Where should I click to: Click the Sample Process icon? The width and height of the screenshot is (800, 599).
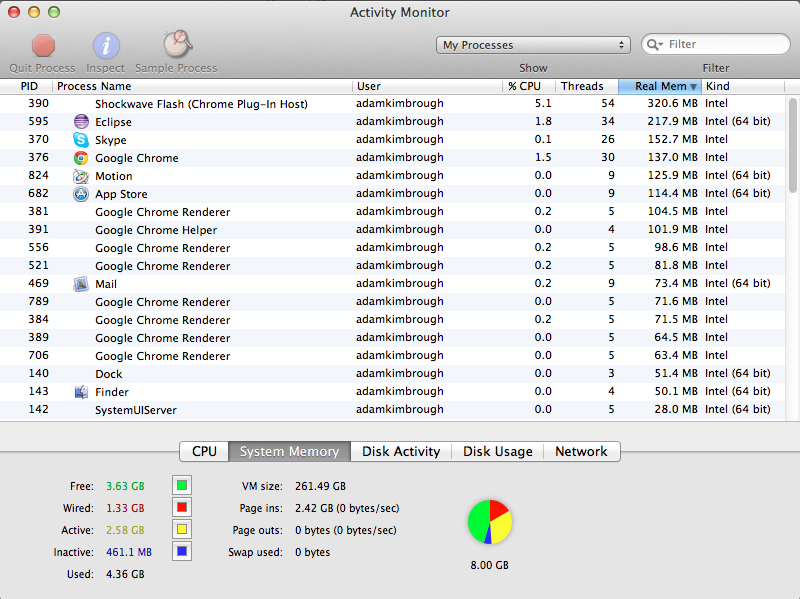point(177,44)
